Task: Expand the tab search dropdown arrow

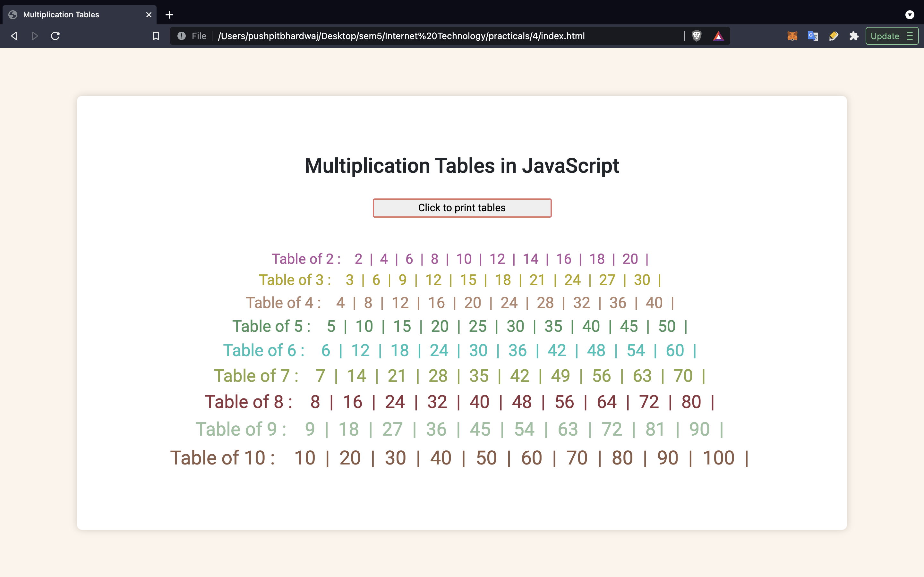Action: click(910, 14)
